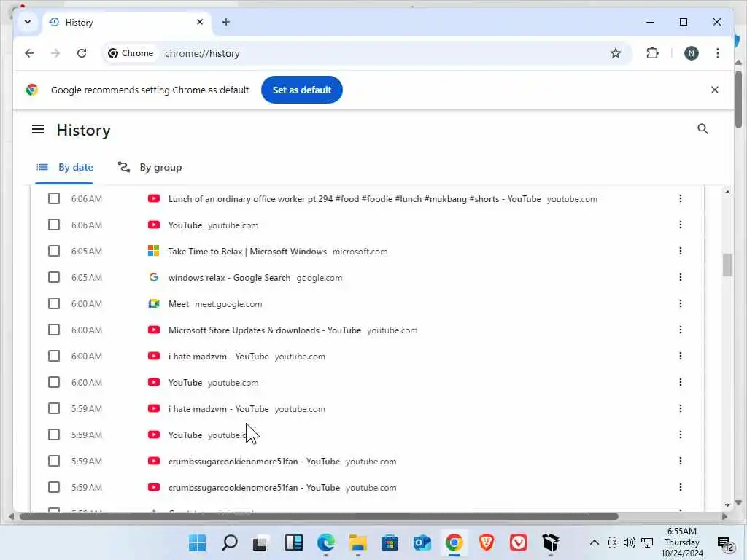Open Lunch of an ordinary office worker link
Image resolution: width=747 pixels, height=560 pixels.
(355, 199)
